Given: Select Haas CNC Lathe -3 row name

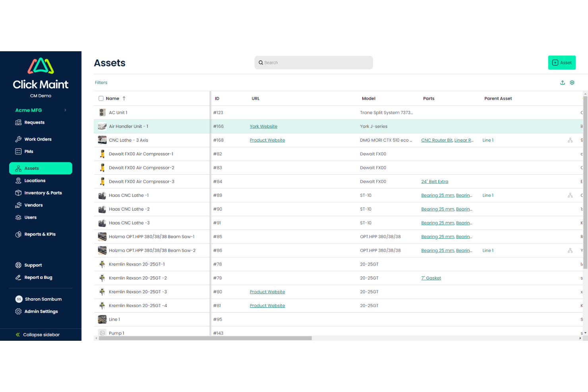Looking at the screenshot, I should pos(129,223).
